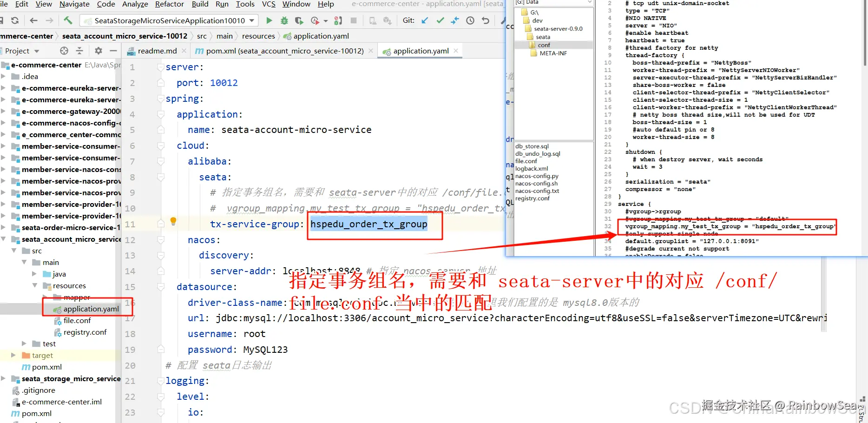This screenshot has width=868, height=423.
Task: Run the application with green play icon
Action: click(x=269, y=20)
